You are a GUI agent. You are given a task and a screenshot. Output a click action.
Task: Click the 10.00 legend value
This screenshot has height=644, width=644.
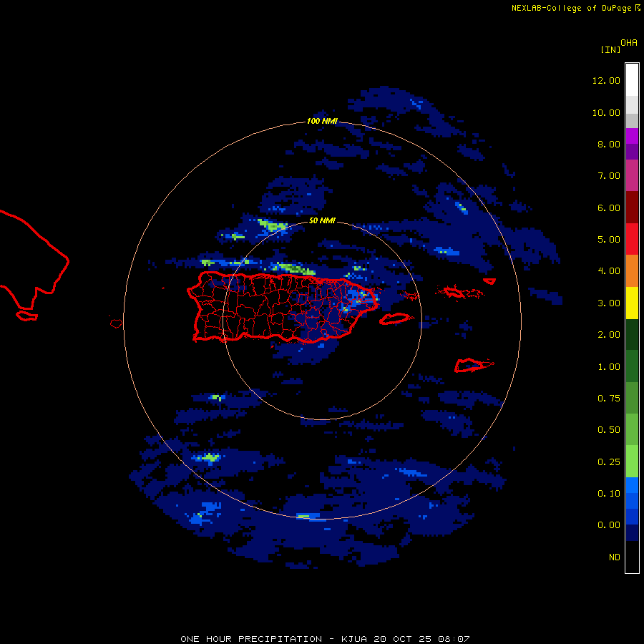[606, 112]
